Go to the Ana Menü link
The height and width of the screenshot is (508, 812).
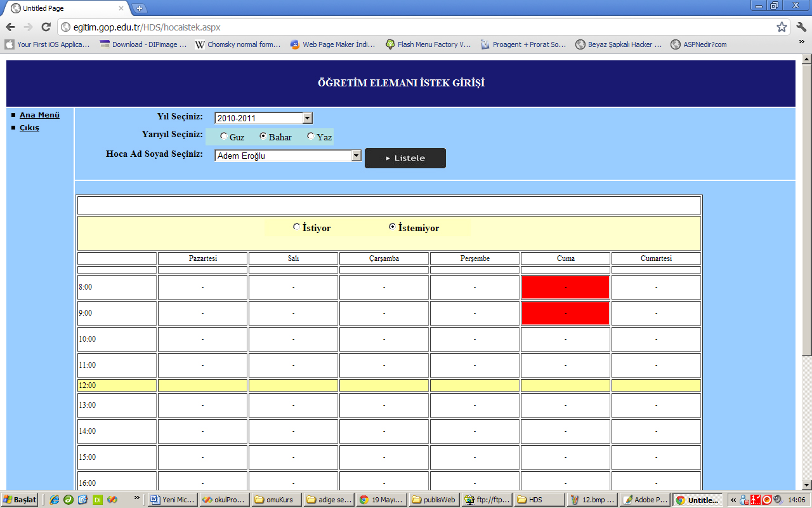pyautogui.click(x=39, y=115)
